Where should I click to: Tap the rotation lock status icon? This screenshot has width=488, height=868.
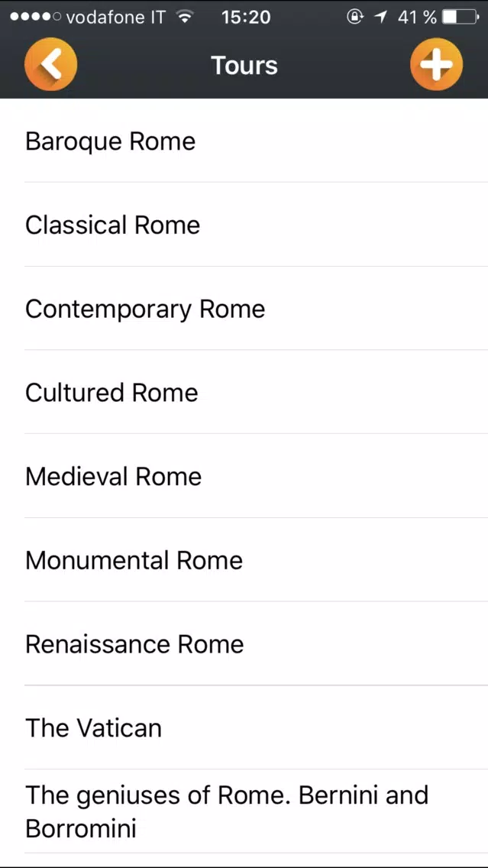point(355,17)
